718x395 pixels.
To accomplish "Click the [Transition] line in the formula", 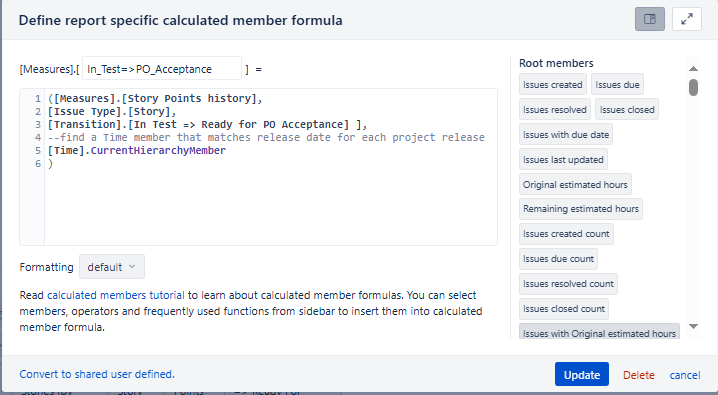I will point(207,124).
